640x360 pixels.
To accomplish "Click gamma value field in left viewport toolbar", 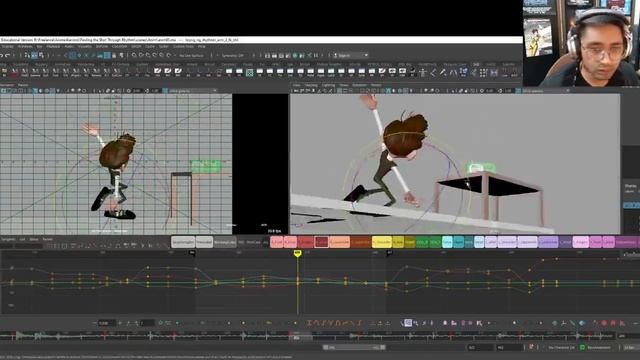I will pos(155,91).
